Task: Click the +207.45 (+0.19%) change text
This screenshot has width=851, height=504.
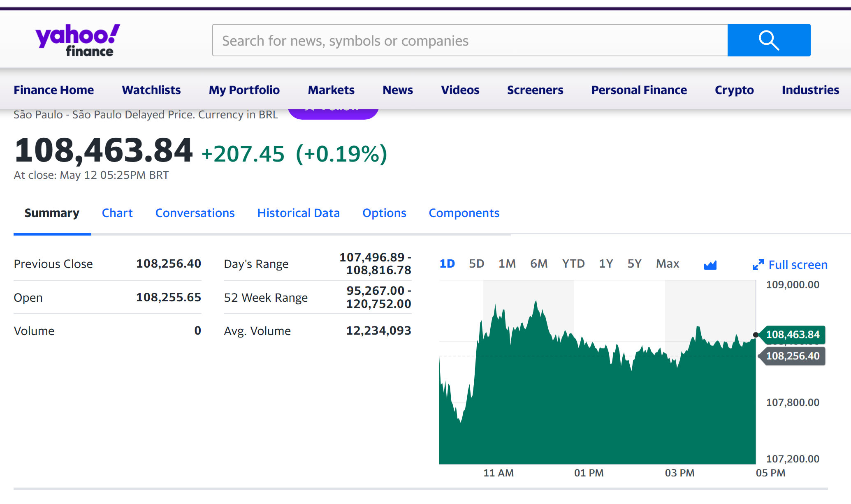Action: point(294,154)
